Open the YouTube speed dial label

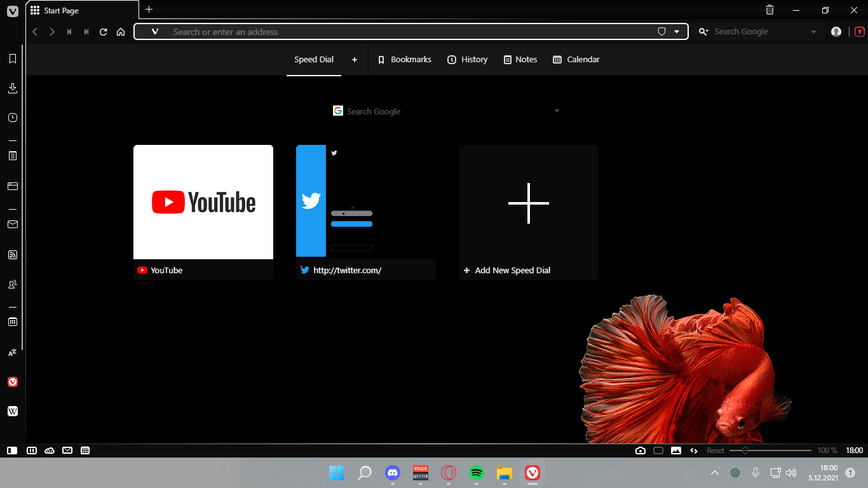click(x=166, y=270)
